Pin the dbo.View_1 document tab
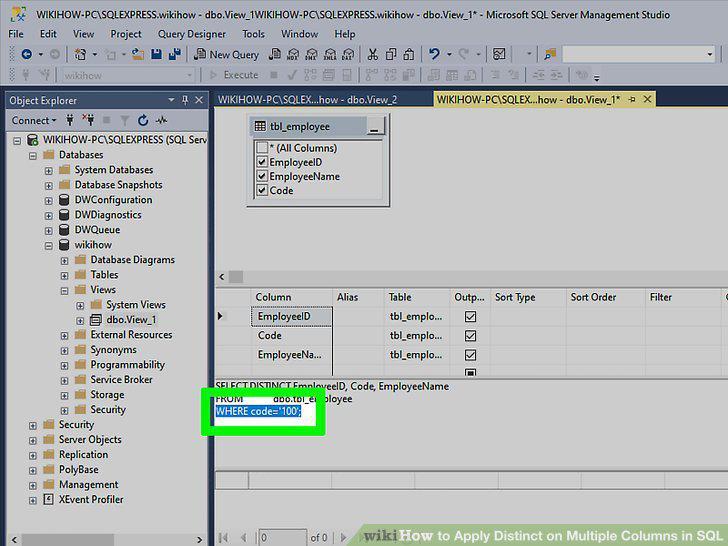This screenshot has width=728, height=546. pyautogui.click(x=632, y=99)
